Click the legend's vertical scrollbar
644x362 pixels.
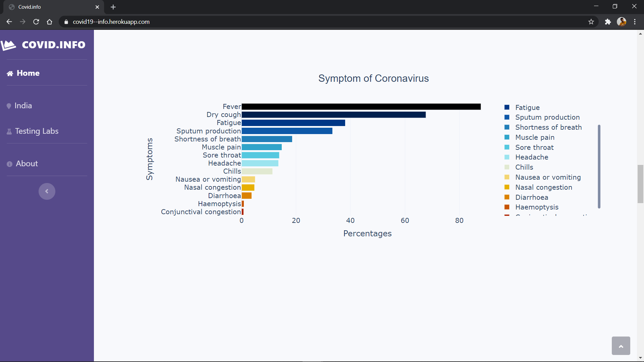[x=599, y=167]
